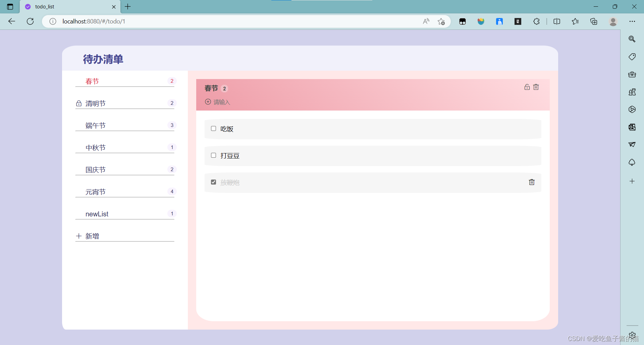Click the 打豆豆 task text
The width and height of the screenshot is (644, 345).
point(230,156)
